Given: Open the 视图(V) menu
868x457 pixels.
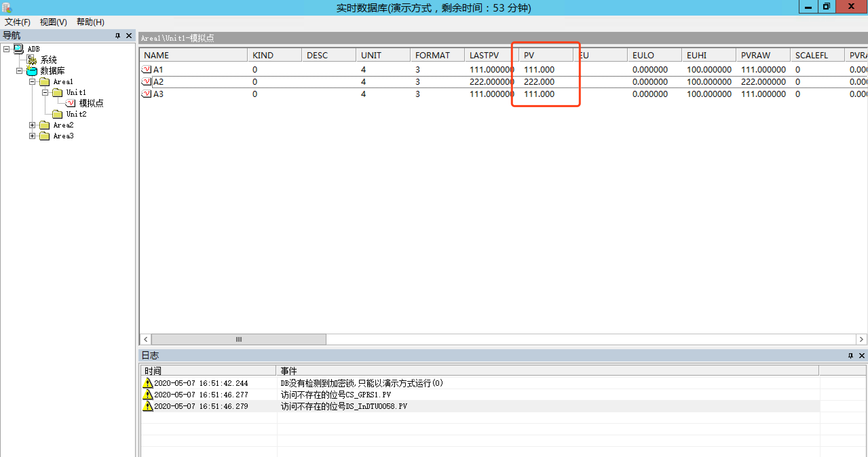Looking at the screenshot, I should tap(53, 22).
